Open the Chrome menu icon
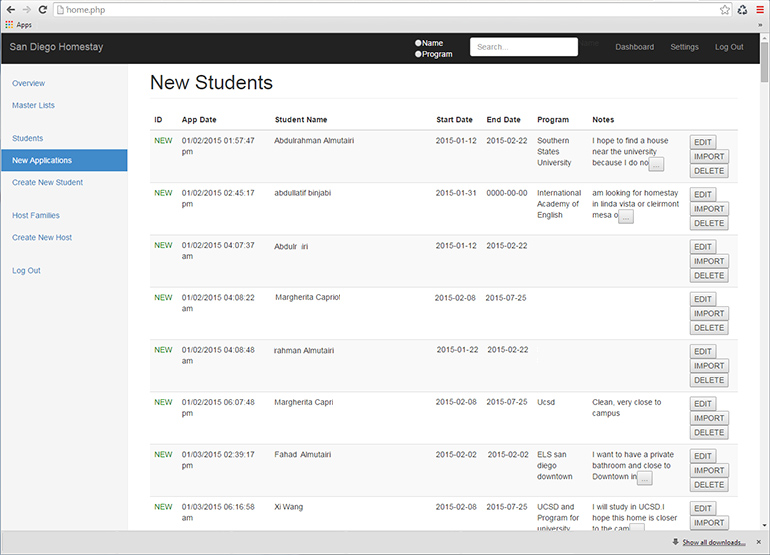 tap(759, 9)
